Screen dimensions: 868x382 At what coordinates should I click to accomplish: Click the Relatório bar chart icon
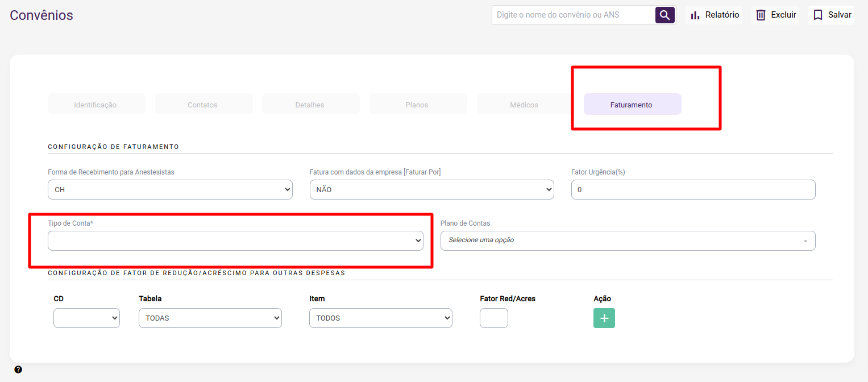click(695, 15)
